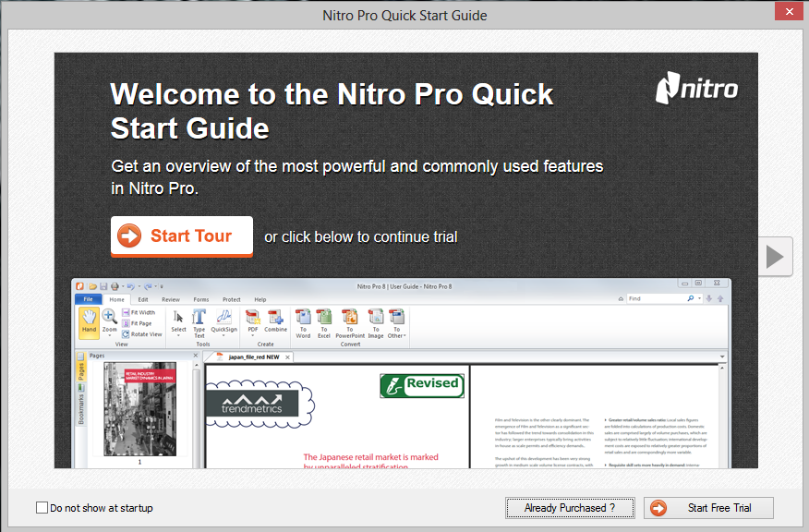Image resolution: width=809 pixels, height=532 pixels.
Task: Click the Already Purchased ? button
Action: pyautogui.click(x=570, y=508)
